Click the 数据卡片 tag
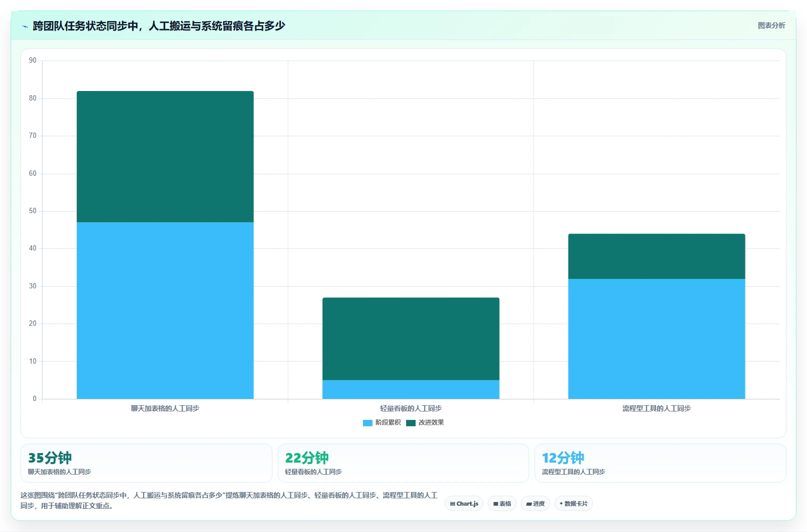Image resolution: width=807 pixels, height=532 pixels. 573,504
